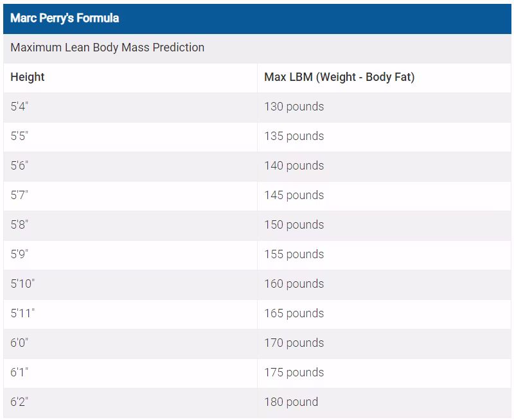Select the '150 pounds' cell
514x420 pixels.
[x=384, y=225]
